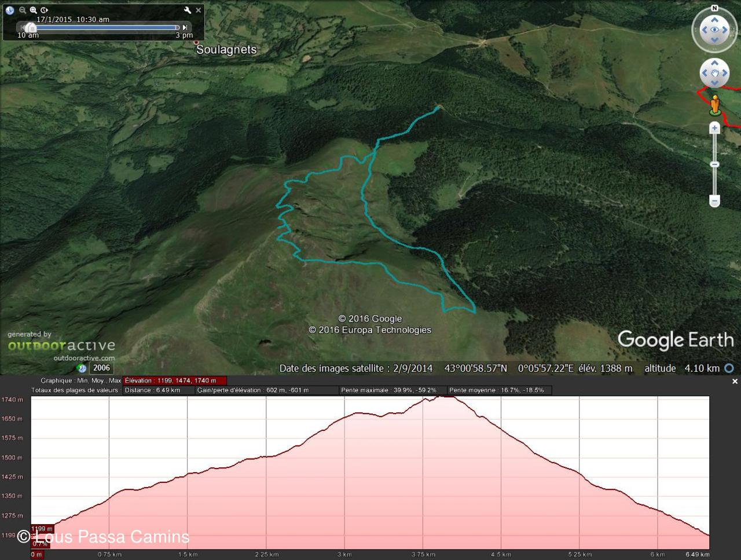The width and height of the screenshot is (741, 560).
Task: Play the time animation
Action: pyautogui.click(x=45, y=10)
